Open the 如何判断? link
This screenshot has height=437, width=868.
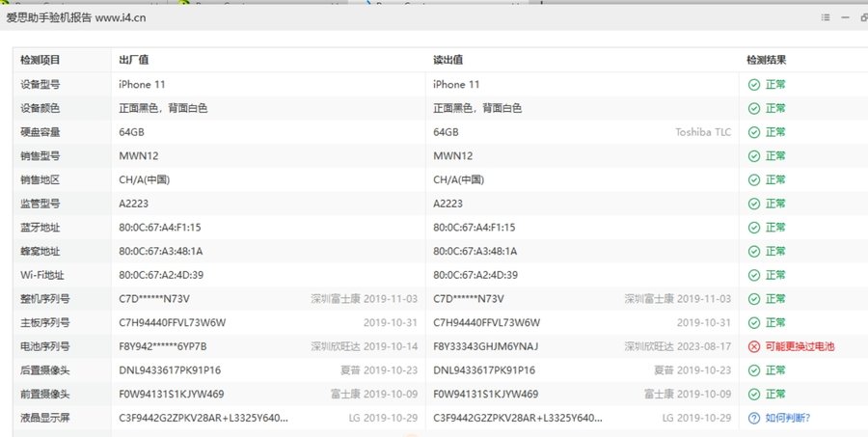click(788, 418)
